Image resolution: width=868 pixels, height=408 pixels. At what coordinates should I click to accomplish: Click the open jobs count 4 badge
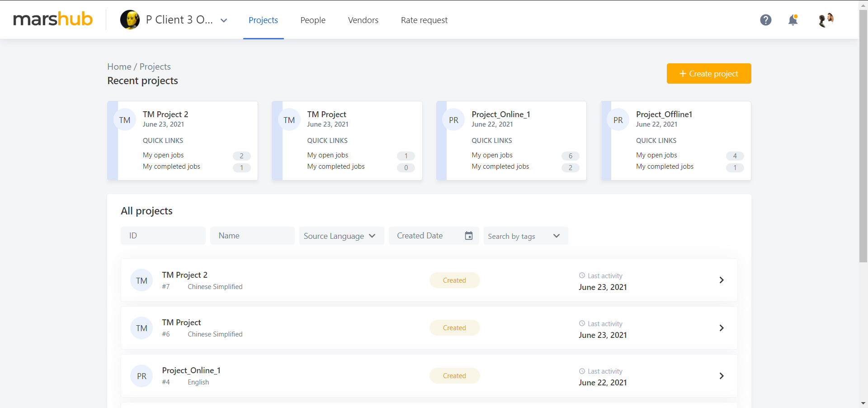735,156
